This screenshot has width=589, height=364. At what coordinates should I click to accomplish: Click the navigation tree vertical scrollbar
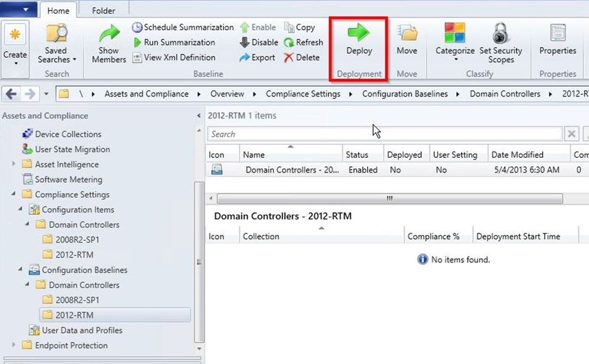[x=199, y=262]
